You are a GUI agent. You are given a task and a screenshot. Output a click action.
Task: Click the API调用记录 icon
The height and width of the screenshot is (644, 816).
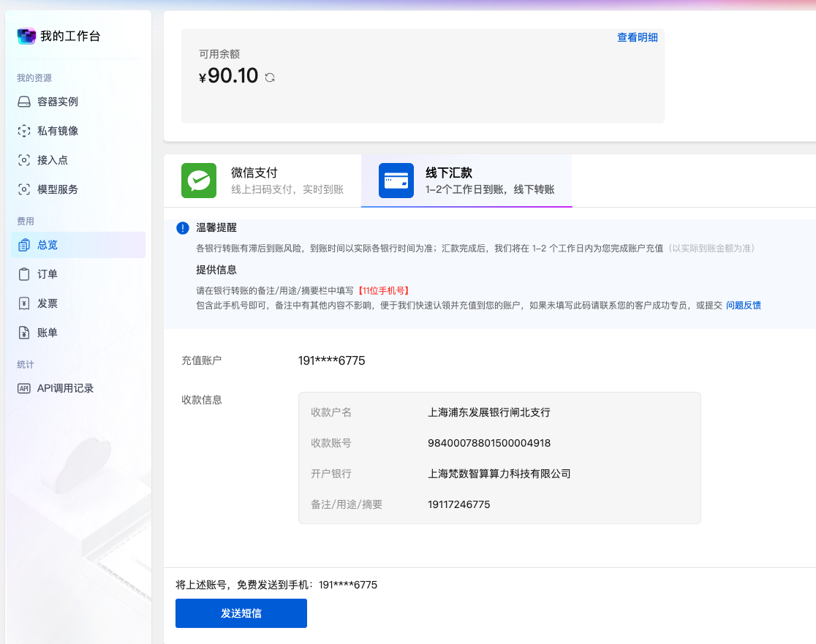tap(24, 388)
